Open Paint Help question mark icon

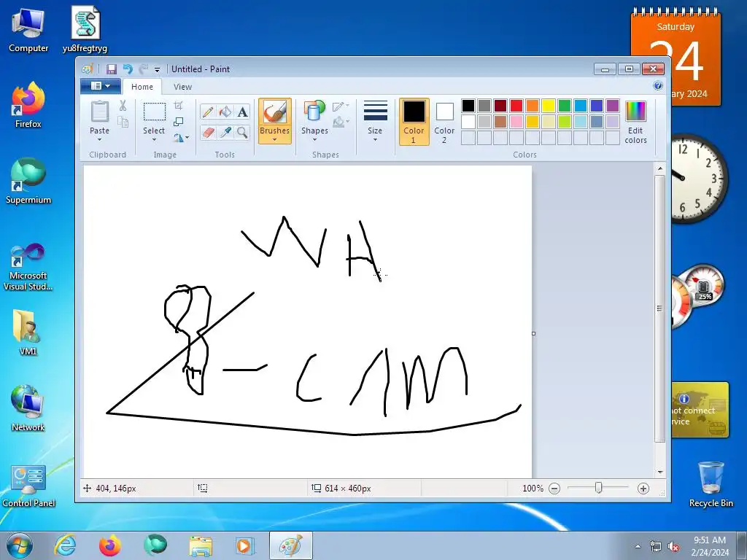pyautogui.click(x=658, y=86)
